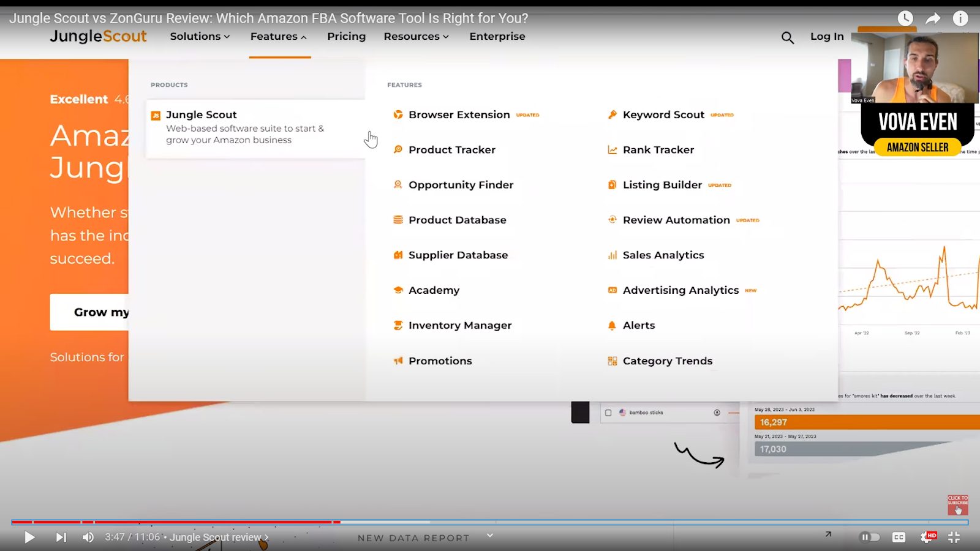Click the Sales Analytics bars icon
980x551 pixels.
click(612, 255)
